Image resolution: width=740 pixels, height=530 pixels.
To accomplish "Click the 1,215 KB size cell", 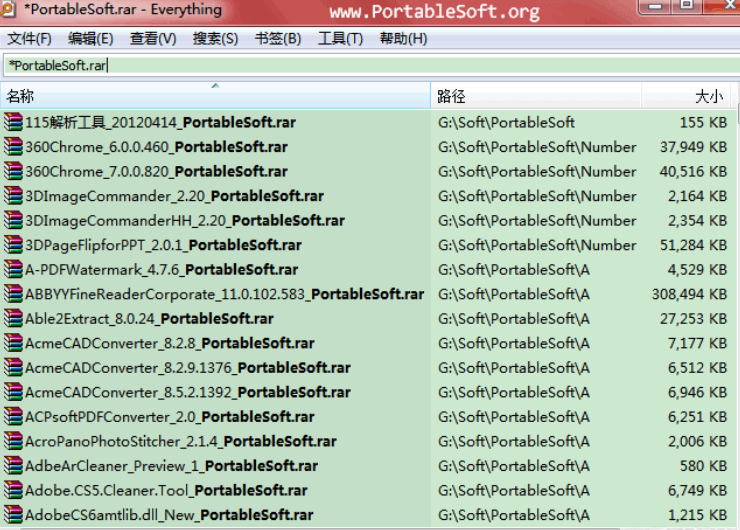I will pos(698,515).
